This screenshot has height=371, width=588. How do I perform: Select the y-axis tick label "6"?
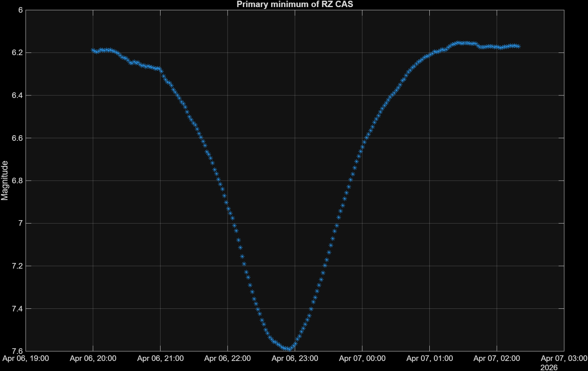tap(20, 10)
